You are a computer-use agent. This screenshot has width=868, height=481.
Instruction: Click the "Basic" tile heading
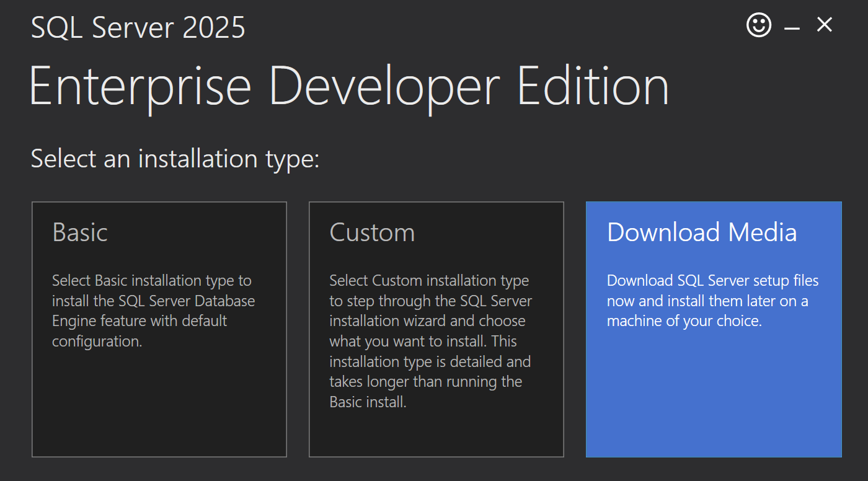(x=80, y=232)
